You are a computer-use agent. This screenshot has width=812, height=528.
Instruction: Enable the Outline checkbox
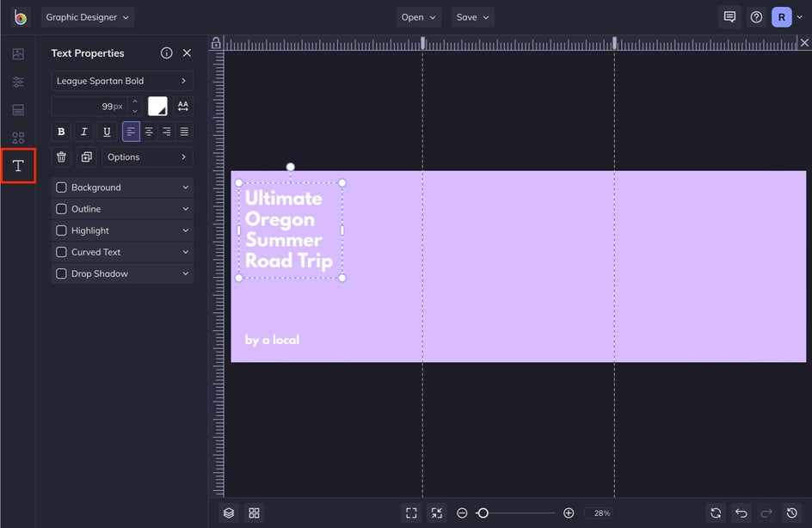pyautogui.click(x=61, y=209)
